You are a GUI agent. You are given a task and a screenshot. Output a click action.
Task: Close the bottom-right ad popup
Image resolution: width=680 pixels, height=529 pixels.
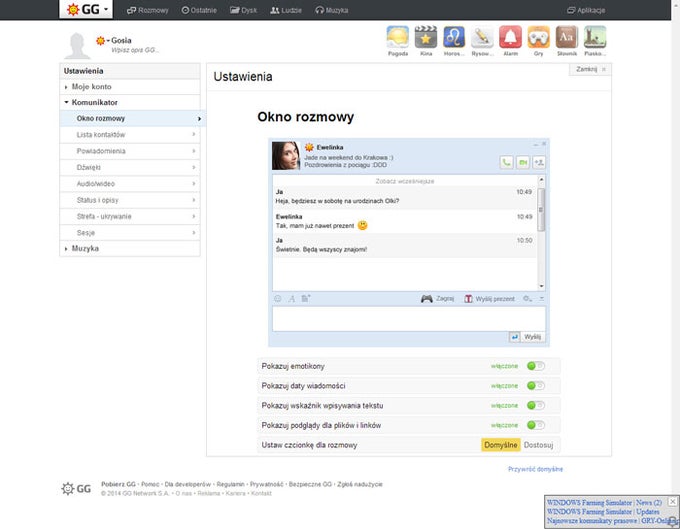(x=672, y=502)
